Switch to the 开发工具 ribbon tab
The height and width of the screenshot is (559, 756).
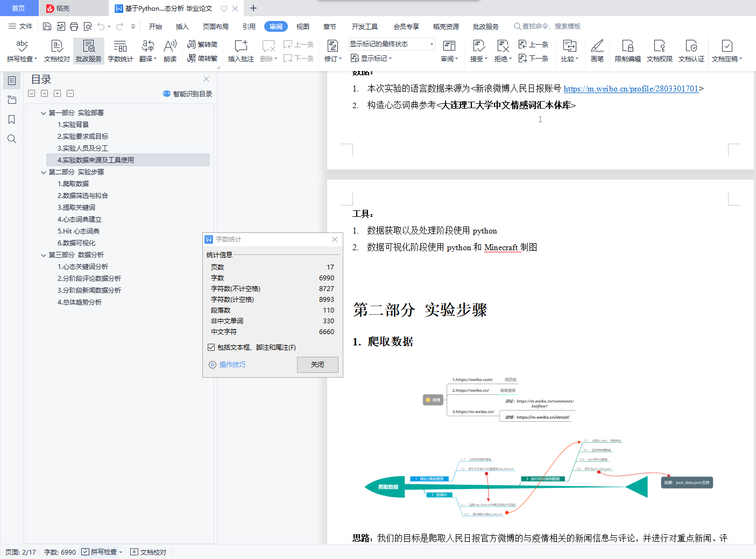tap(365, 26)
